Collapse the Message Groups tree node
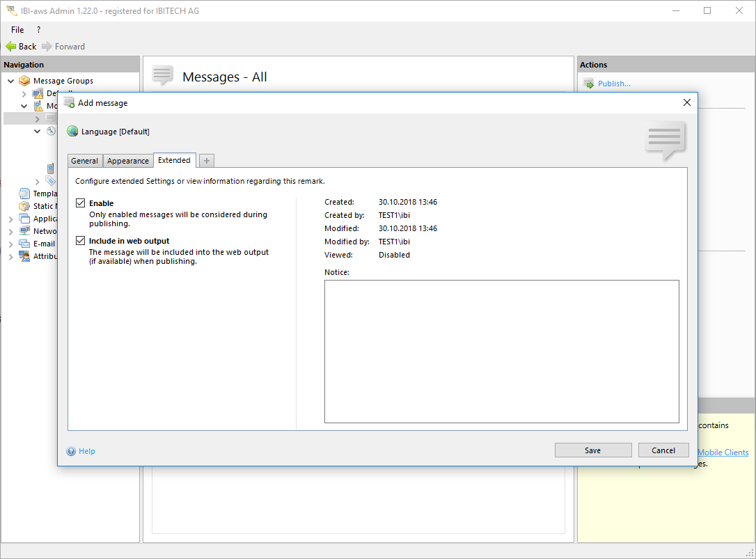The height and width of the screenshot is (559, 756). coord(11,81)
